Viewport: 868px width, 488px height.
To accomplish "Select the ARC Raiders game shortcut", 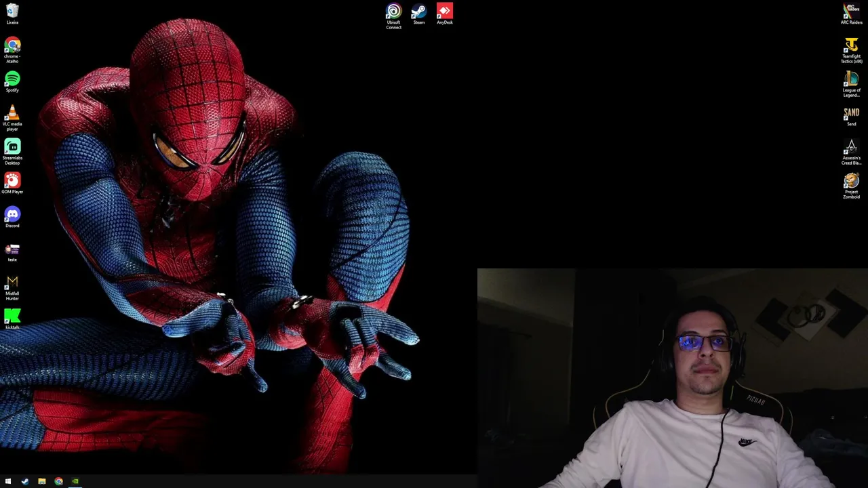I will tap(851, 14).
